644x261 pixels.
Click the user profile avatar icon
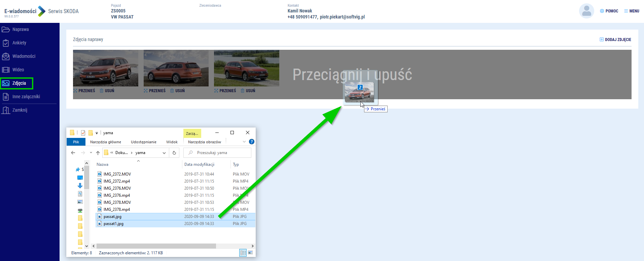tap(586, 11)
